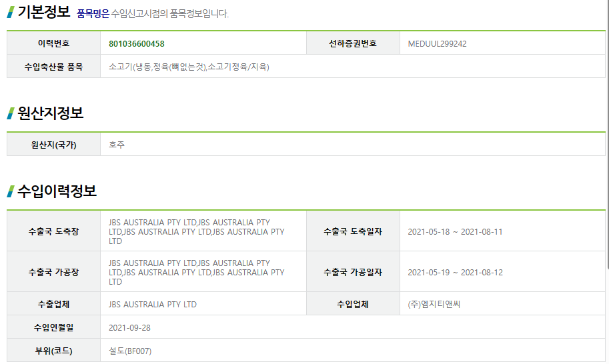Viewport: 609px width, 364px height.
Task: Click the 이력번호 label cell
Action: pos(53,43)
